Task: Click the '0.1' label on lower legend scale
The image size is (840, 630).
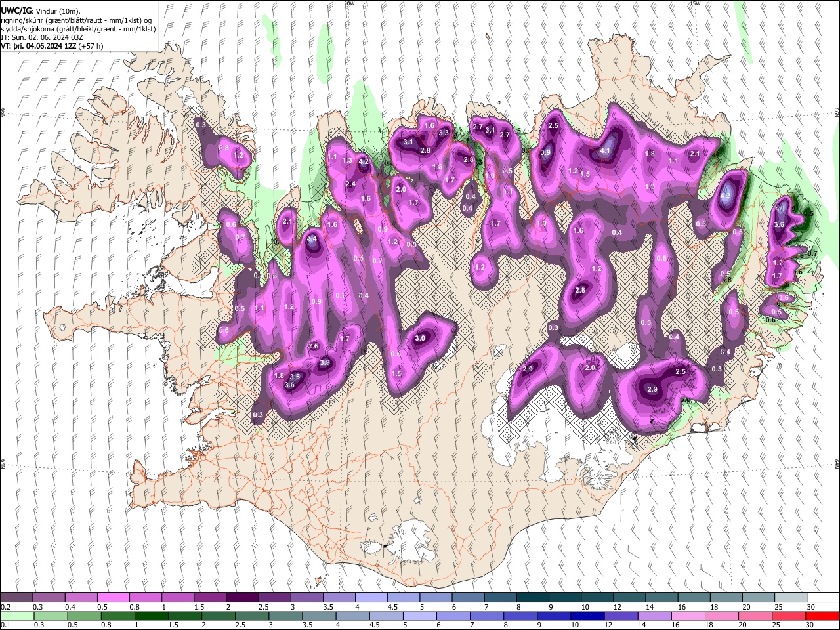Action: click(5, 625)
